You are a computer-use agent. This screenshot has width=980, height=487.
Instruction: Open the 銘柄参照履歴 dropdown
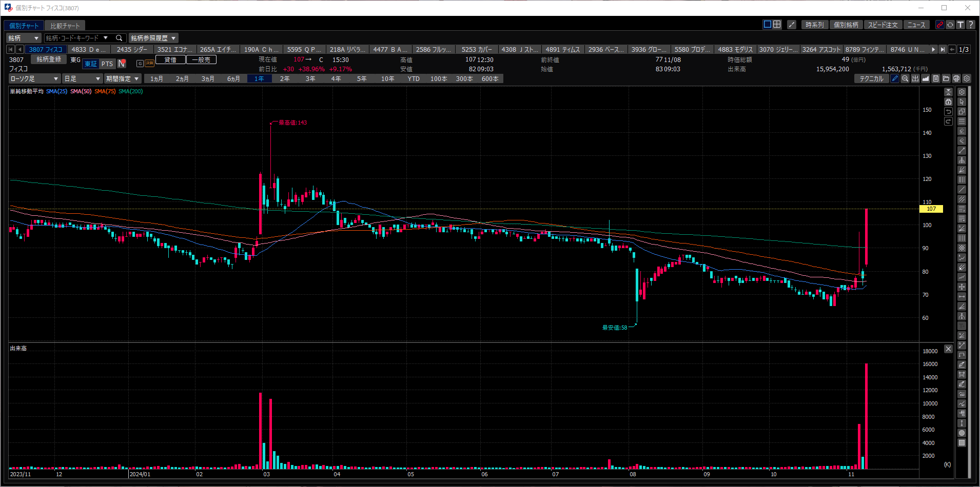153,38
